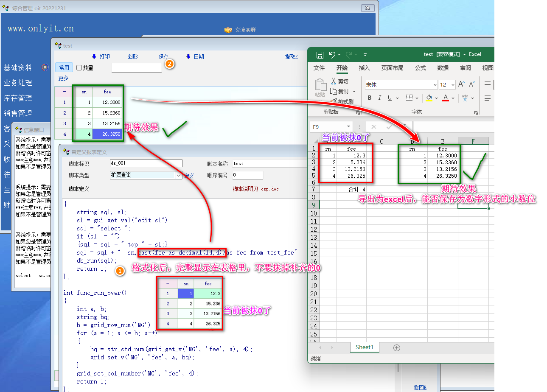The width and height of the screenshot is (547, 392).
Task: Click the 保存 button in test window
Action: [163, 56]
